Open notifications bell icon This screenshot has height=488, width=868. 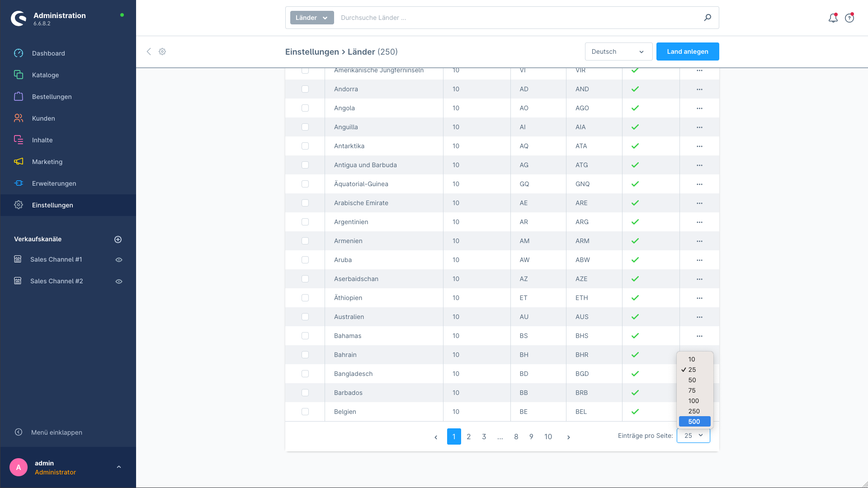click(x=833, y=18)
